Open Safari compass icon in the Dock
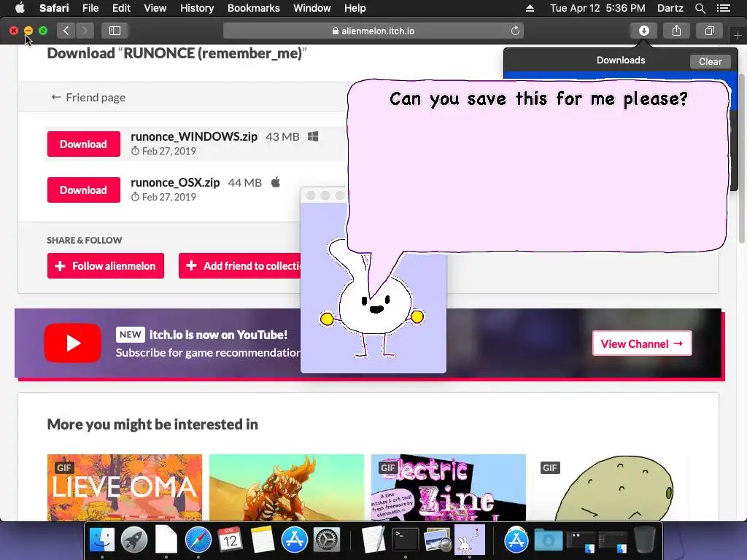The width and height of the screenshot is (747, 560). tap(198, 540)
